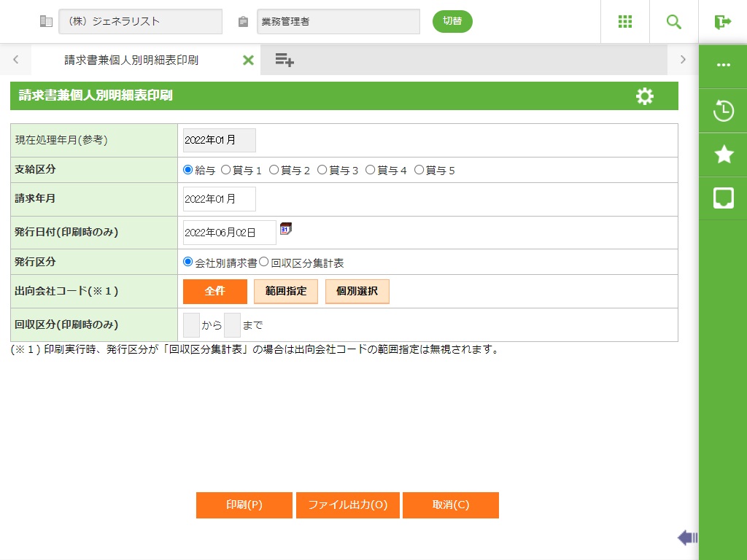The image size is (747, 560).
Task: Select the 賞与３ radio button
Action: 322,170
